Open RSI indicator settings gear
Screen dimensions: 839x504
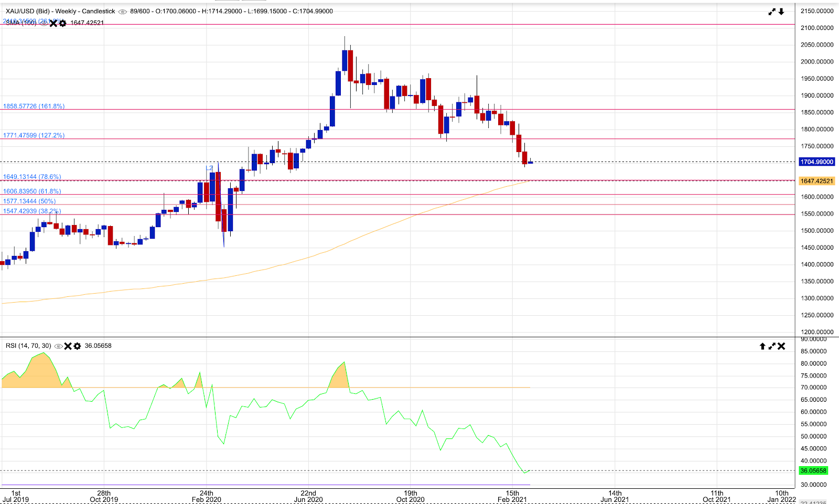pos(77,346)
